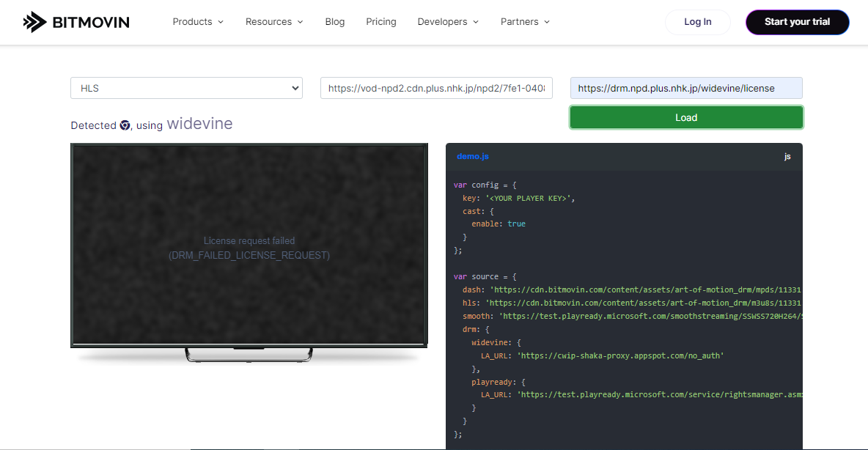Screen dimensions: 868x450
Task: Click the 'enable: true' code line
Action: 499,224
